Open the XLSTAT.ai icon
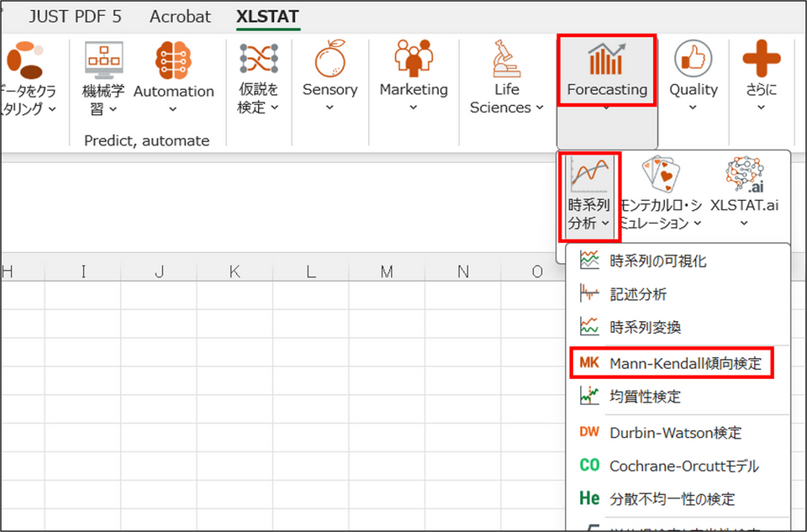 tap(744, 175)
